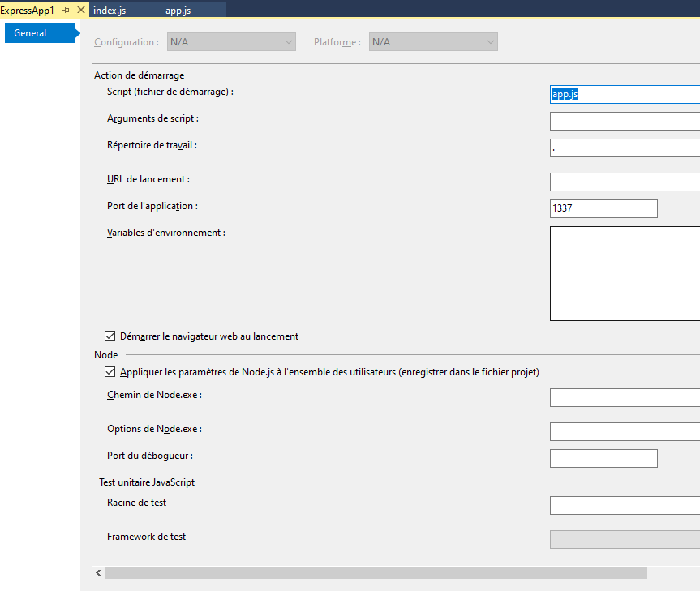The image size is (700, 591).
Task: Toggle Démarrer le navigateur web au lancement
Action: (x=110, y=336)
